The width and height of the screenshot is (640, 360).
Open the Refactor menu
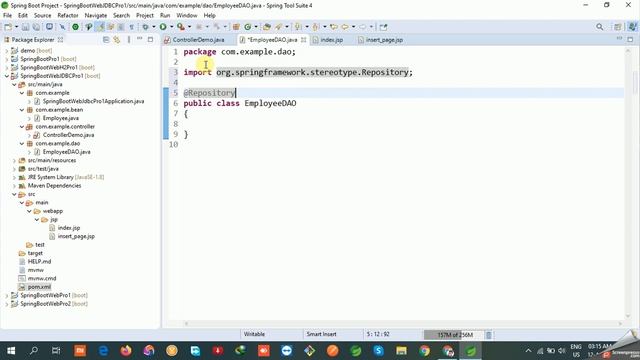68,15
